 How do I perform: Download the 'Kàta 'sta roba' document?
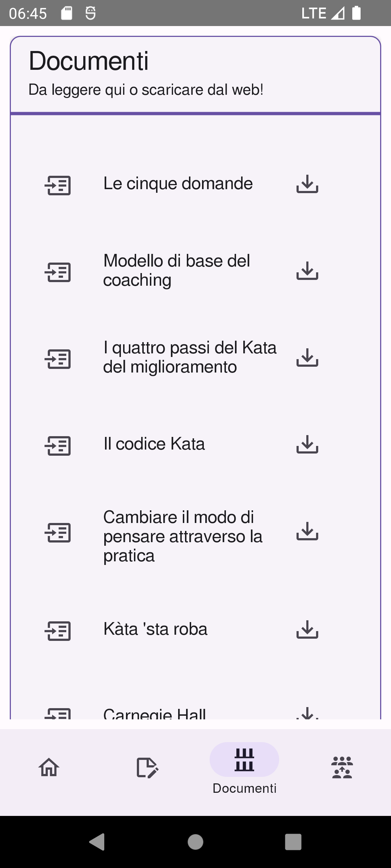[x=307, y=630]
